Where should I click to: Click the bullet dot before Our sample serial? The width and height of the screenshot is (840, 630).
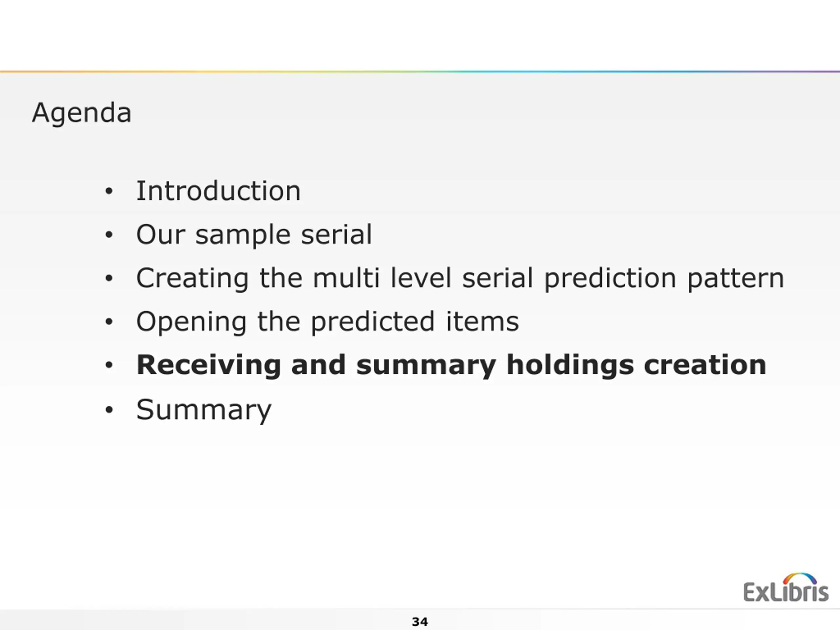(109, 235)
